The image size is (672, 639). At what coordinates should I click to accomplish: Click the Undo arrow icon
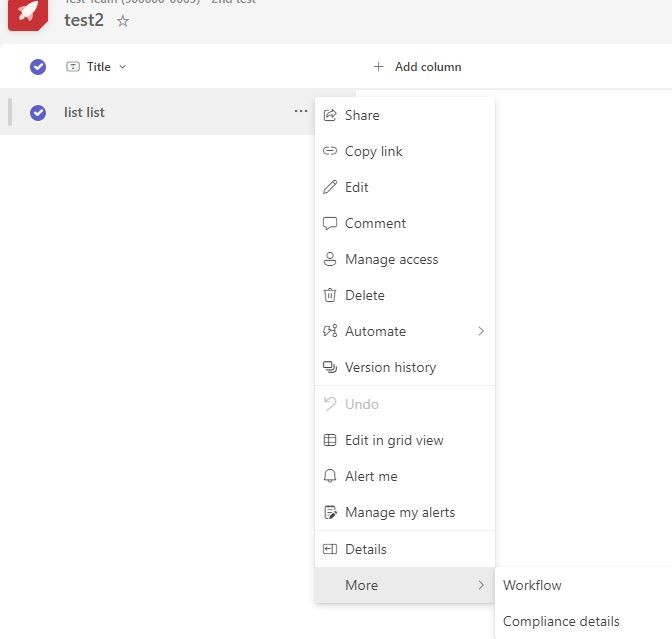coord(330,404)
